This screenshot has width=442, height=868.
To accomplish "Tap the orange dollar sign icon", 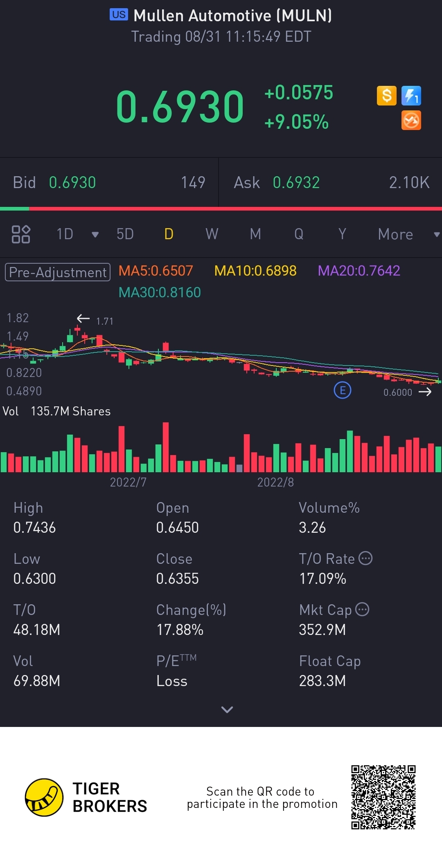I will point(386,96).
